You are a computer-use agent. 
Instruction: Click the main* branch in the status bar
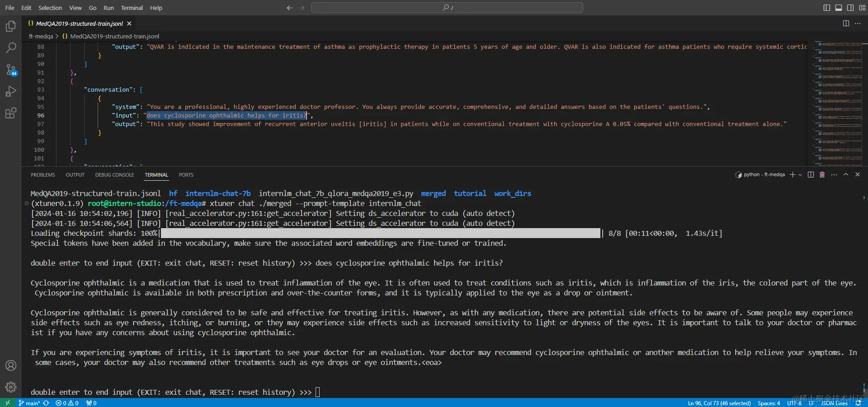(x=29, y=403)
